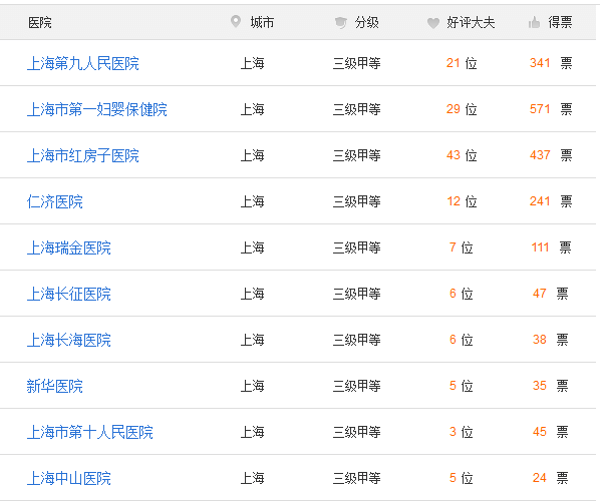Viewport: 600px width, 503px height.
Task: Click the 35 票 vote count
Action: click(x=550, y=386)
